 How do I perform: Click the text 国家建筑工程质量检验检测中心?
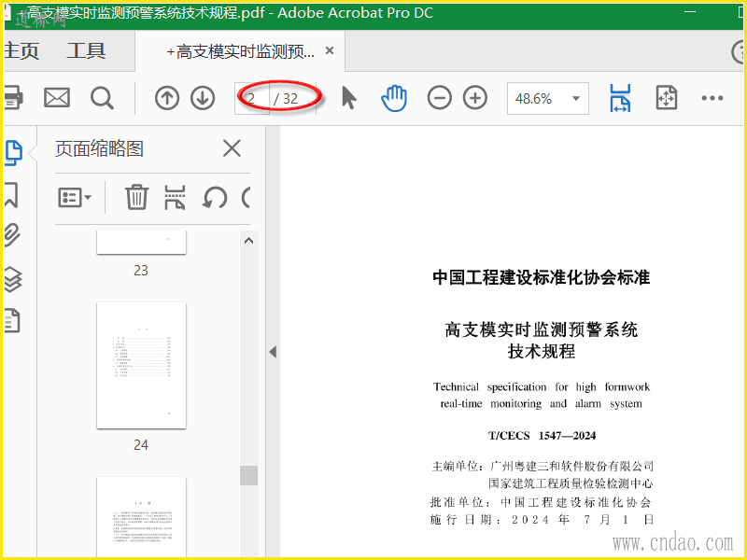pos(571,483)
